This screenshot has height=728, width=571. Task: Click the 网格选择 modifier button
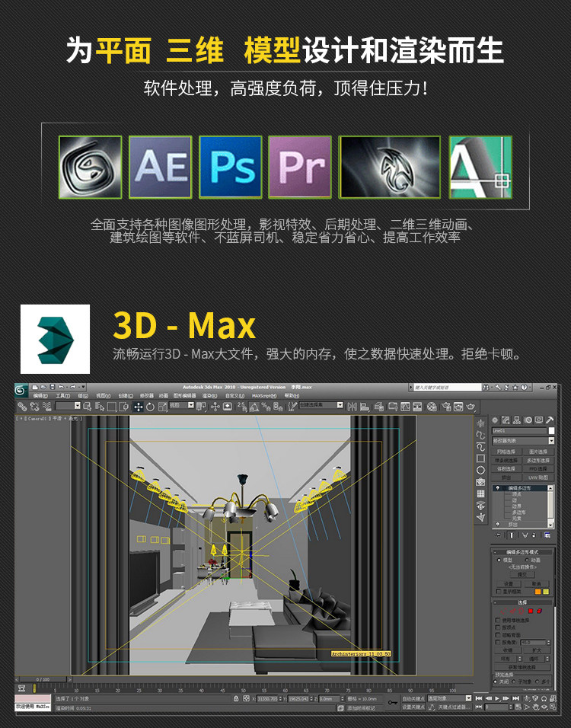(x=506, y=452)
